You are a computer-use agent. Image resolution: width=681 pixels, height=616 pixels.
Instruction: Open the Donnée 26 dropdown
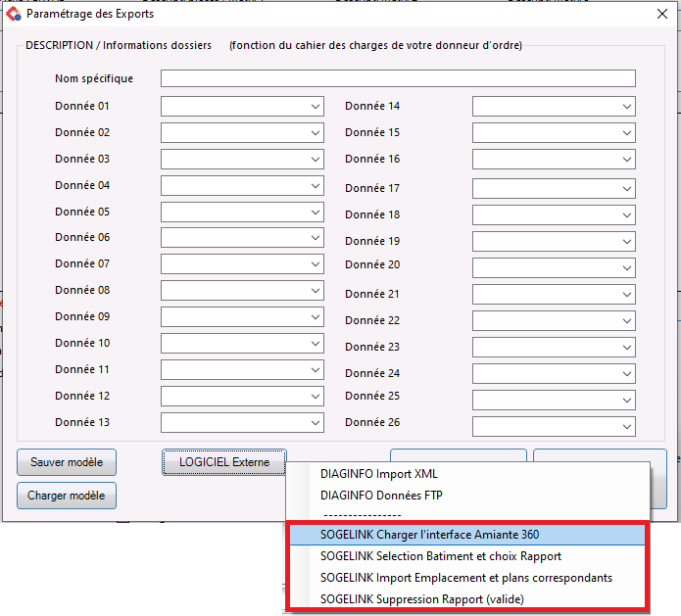click(554, 427)
